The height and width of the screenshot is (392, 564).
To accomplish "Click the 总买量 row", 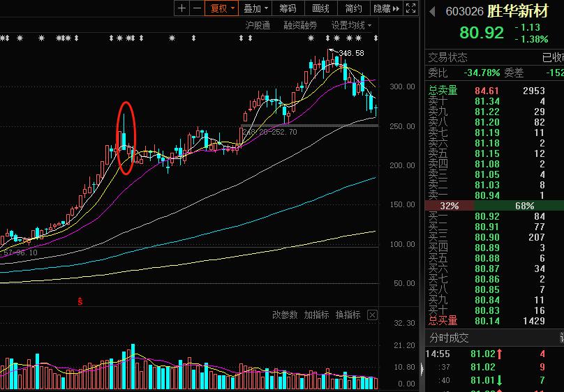I will (495, 320).
